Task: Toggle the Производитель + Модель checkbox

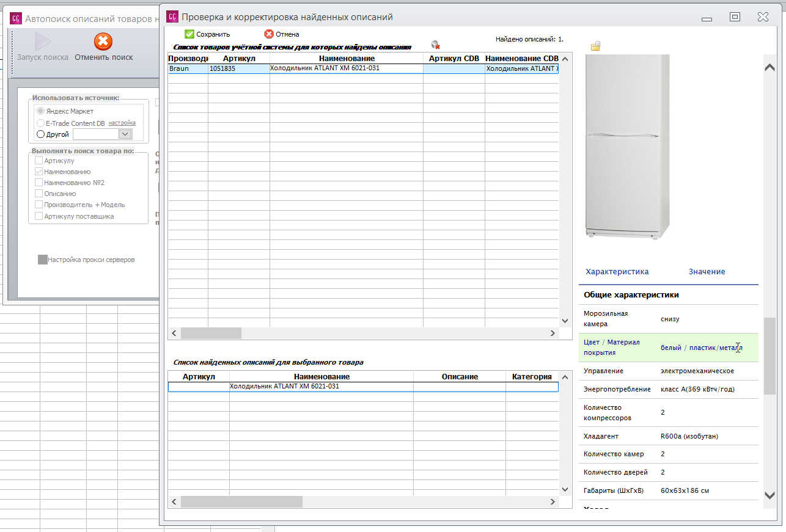Action: click(x=39, y=205)
